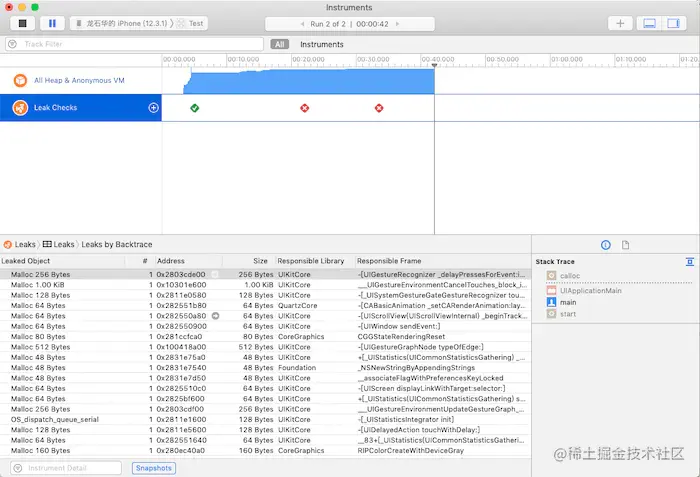Sort by Leaked Object column

click(x=62, y=261)
